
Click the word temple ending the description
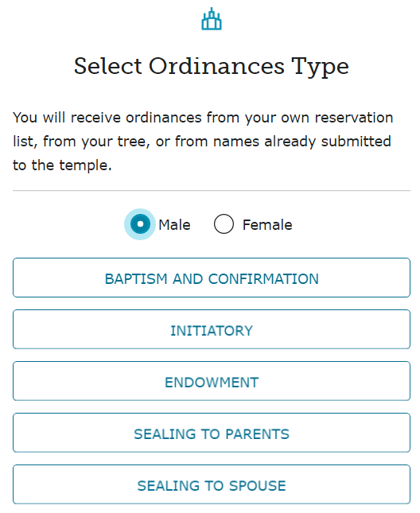coord(84,165)
